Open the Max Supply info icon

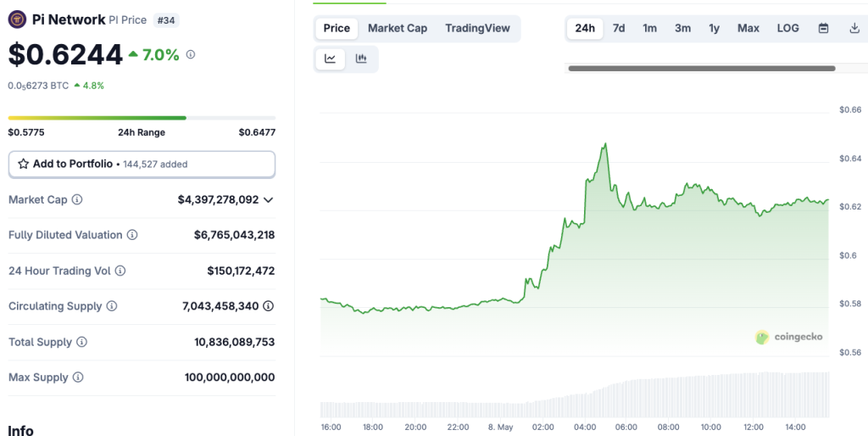pos(77,377)
